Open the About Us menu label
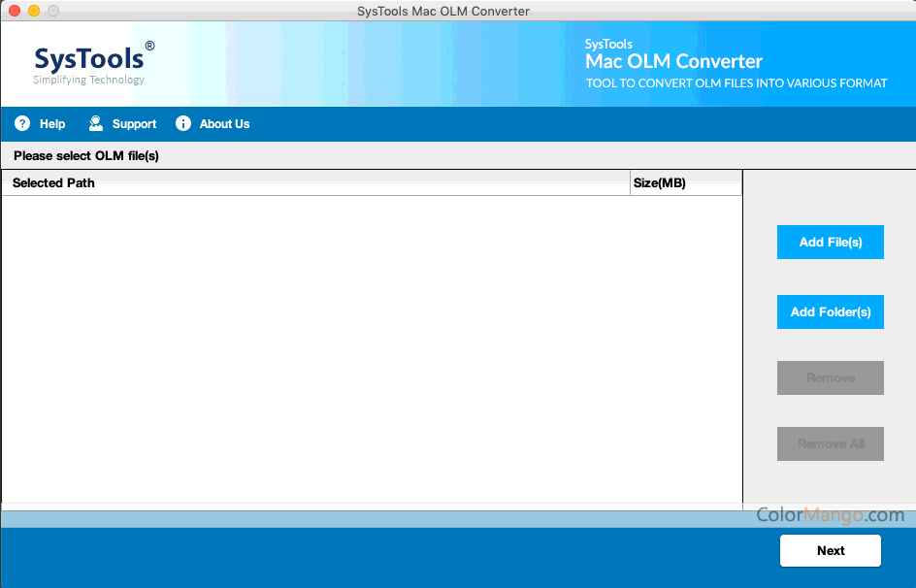916x588 pixels. coord(224,124)
